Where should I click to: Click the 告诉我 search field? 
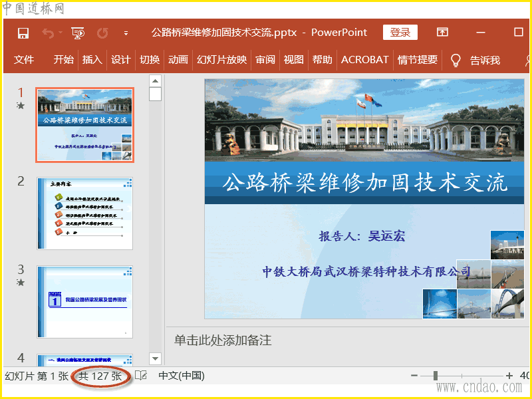(485, 61)
